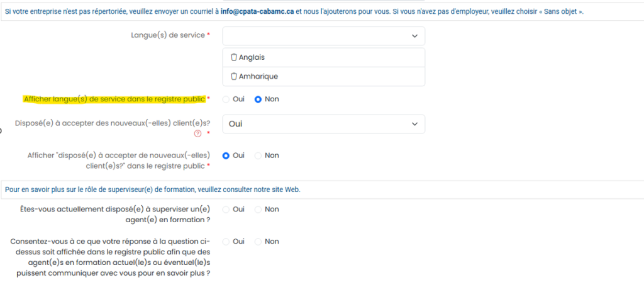Select Oui for the Consentez-vous question

coord(226,242)
